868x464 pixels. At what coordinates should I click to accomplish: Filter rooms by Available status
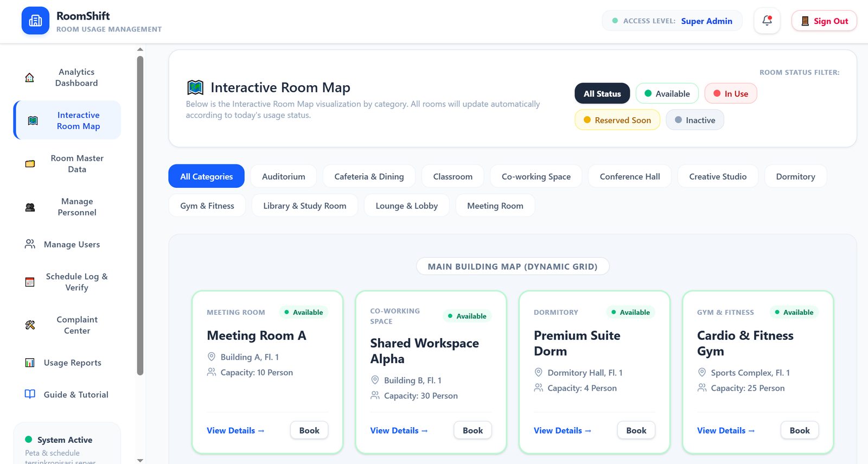click(667, 93)
